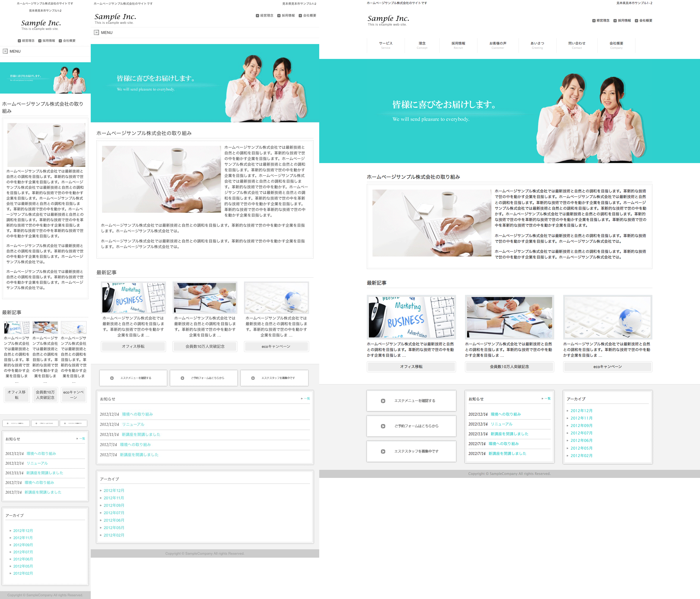
Task: Click play icon on desktop ご予約フォームはこちらから button
Action: 383,426
